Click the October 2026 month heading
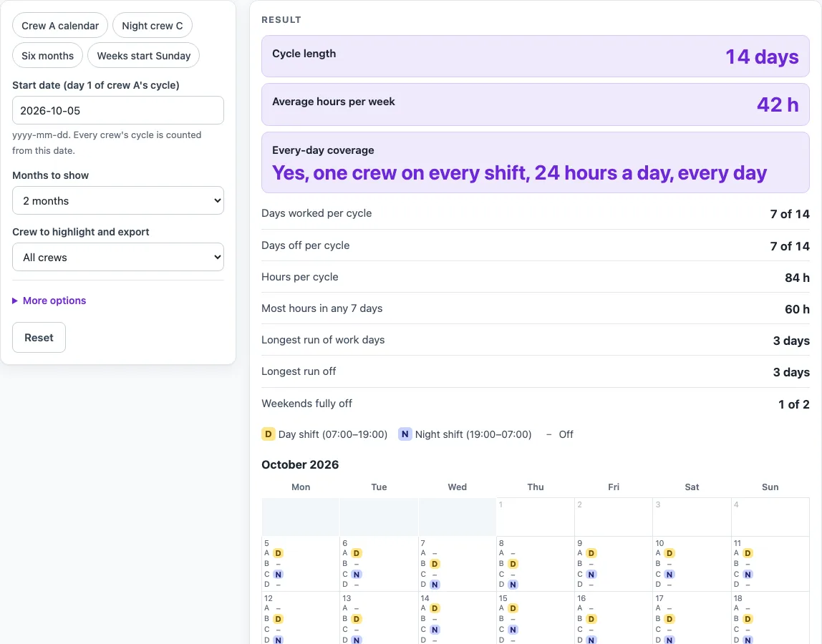 (x=300, y=465)
